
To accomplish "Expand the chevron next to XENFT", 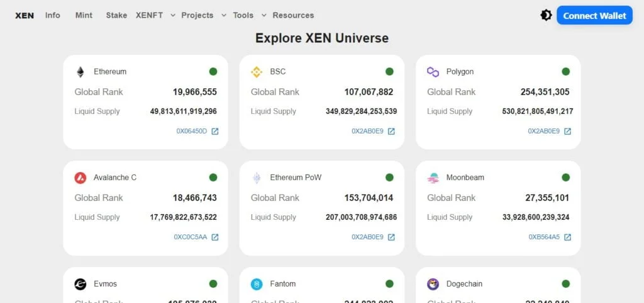I will (173, 15).
